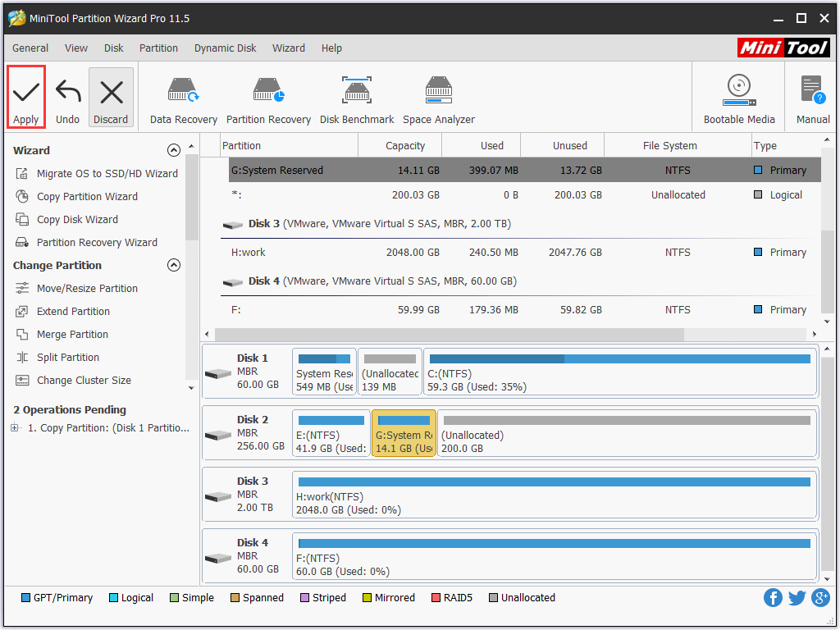Open MiniTool Google Plus icon

click(820, 597)
